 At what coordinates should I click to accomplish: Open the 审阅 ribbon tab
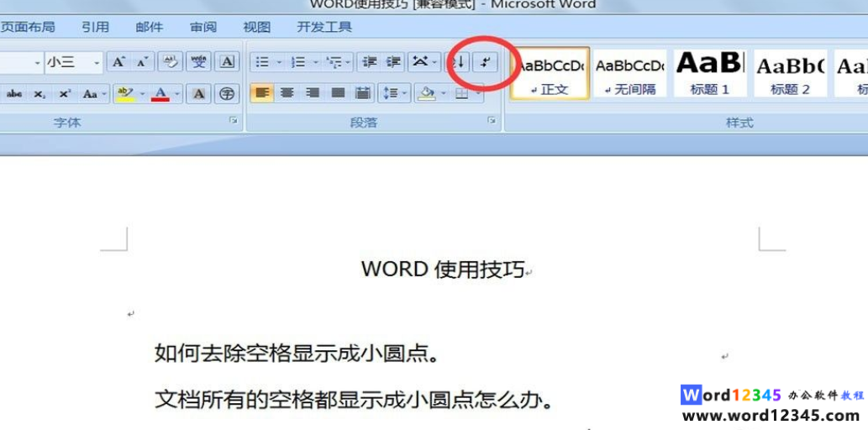(203, 27)
